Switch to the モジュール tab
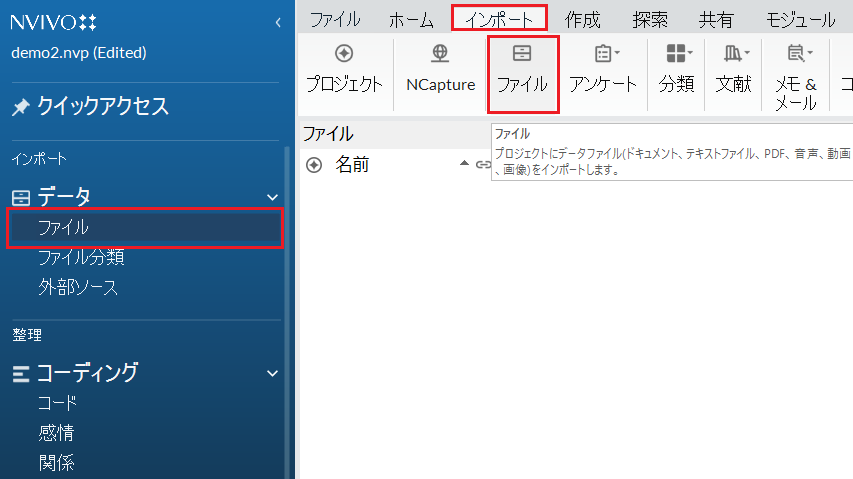The width and height of the screenshot is (853, 479). click(800, 20)
